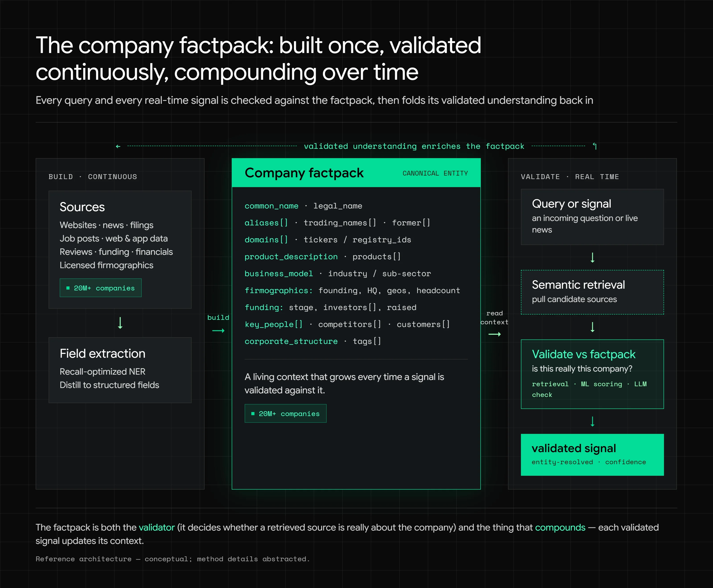This screenshot has width=713, height=588.
Task: Click down arrow below 'Query or signal'
Action: tap(592, 257)
